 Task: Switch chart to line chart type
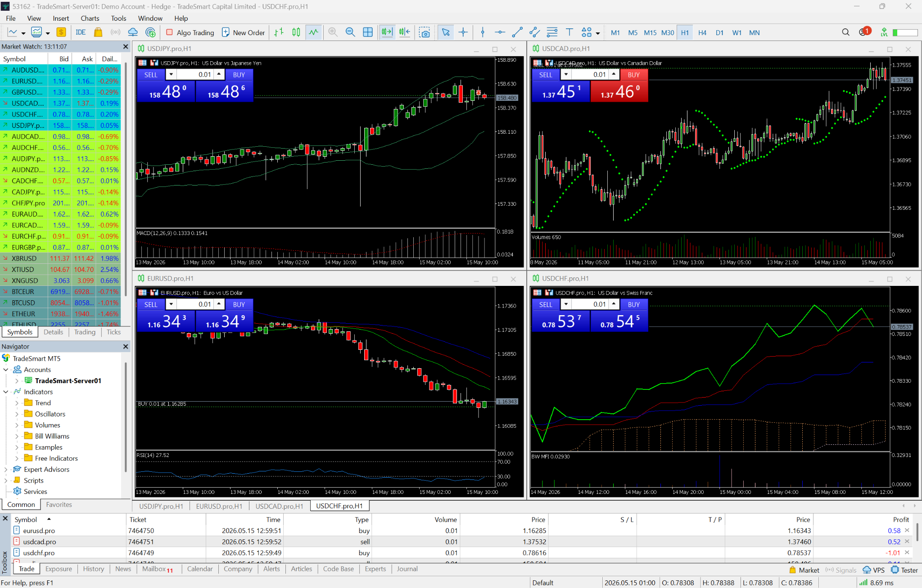coord(313,32)
